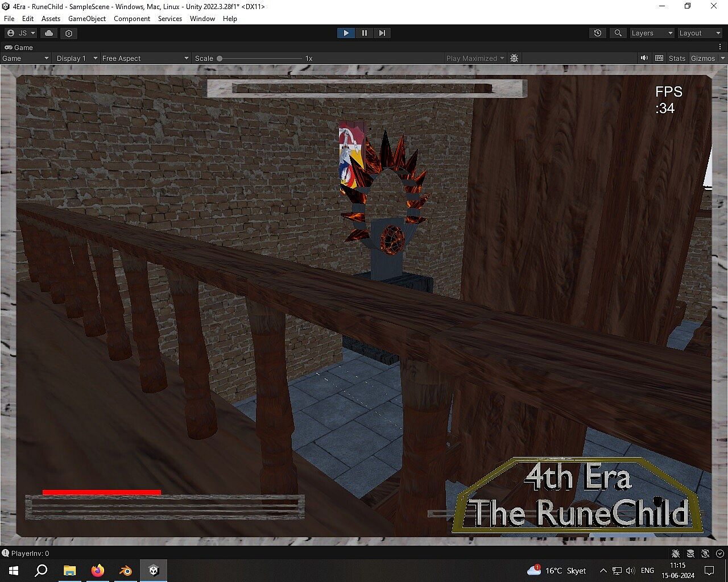728x582 pixels.
Task: Open the Window menu
Action: [202, 19]
